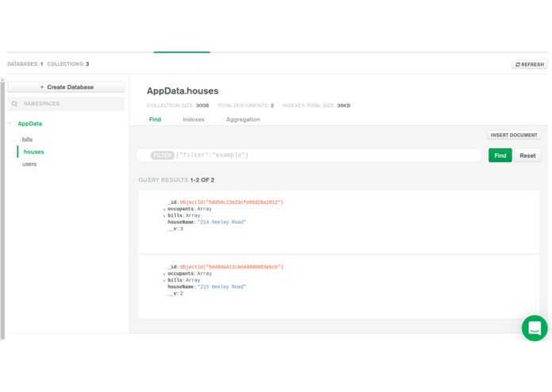Open the Aggregation tab

click(x=243, y=120)
